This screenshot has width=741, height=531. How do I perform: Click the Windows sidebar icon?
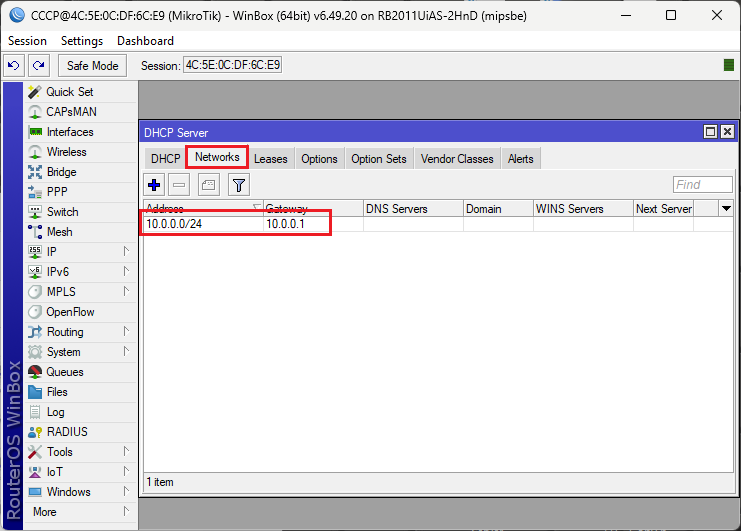point(34,492)
